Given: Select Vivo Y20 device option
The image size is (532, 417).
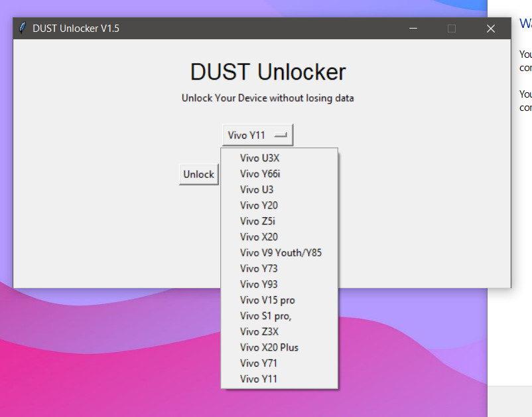Looking at the screenshot, I should [x=279, y=205].
